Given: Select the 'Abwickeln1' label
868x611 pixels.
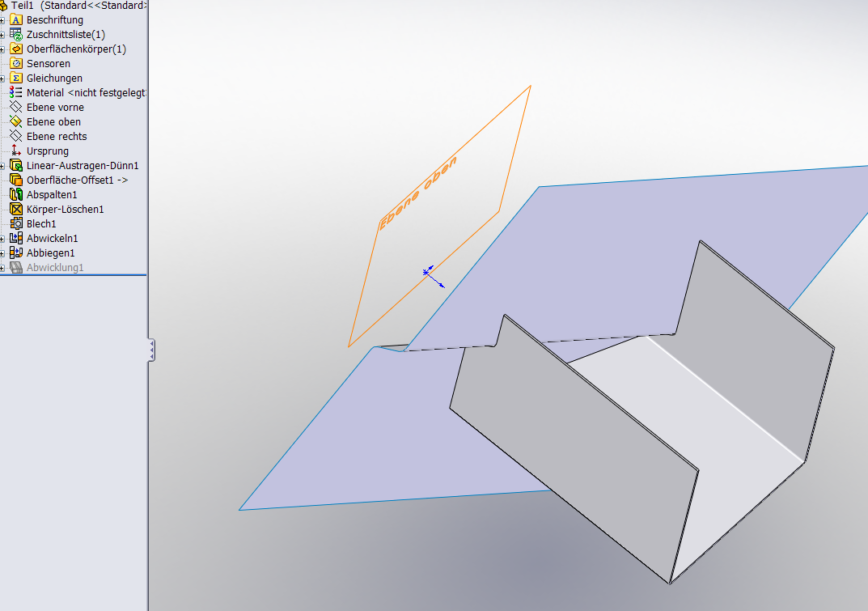Looking at the screenshot, I should point(53,238).
